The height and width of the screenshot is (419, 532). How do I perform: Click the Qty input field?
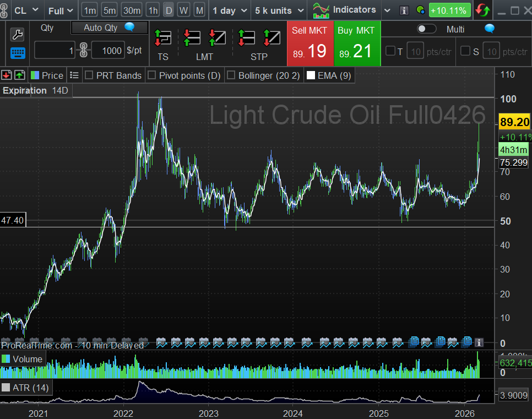coord(55,51)
